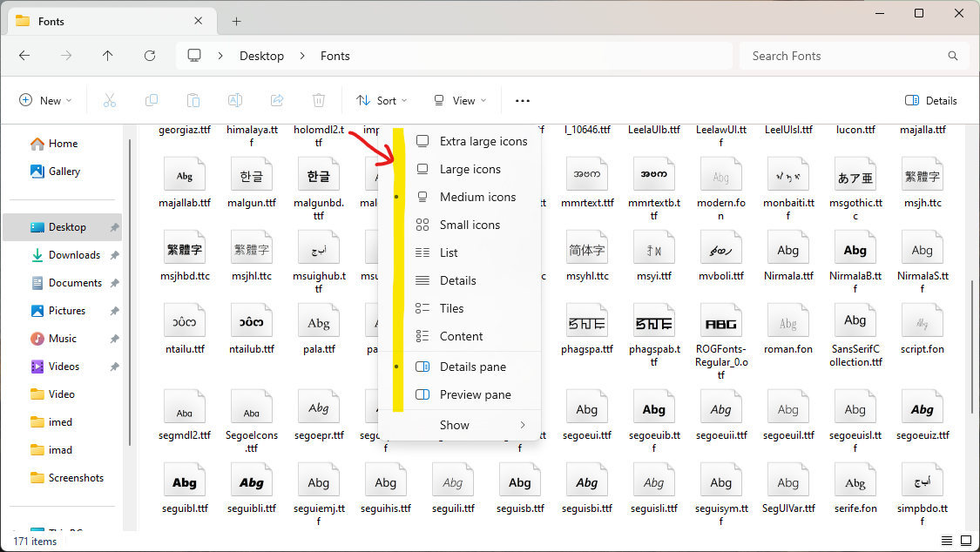The image size is (980, 552).
Task: Choose Large icons view
Action: [459, 169]
